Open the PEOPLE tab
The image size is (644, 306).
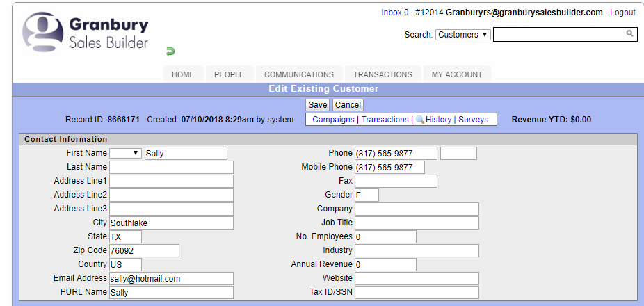click(230, 74)
